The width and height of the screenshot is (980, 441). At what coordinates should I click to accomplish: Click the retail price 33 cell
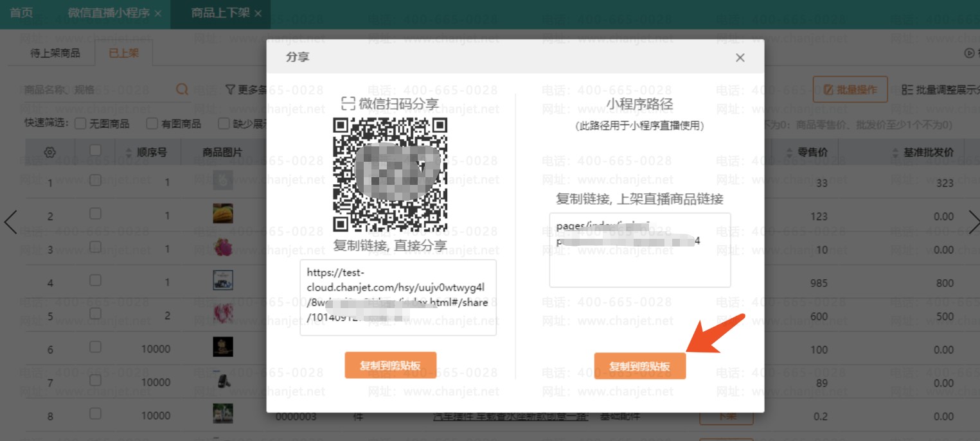(821, 184)
